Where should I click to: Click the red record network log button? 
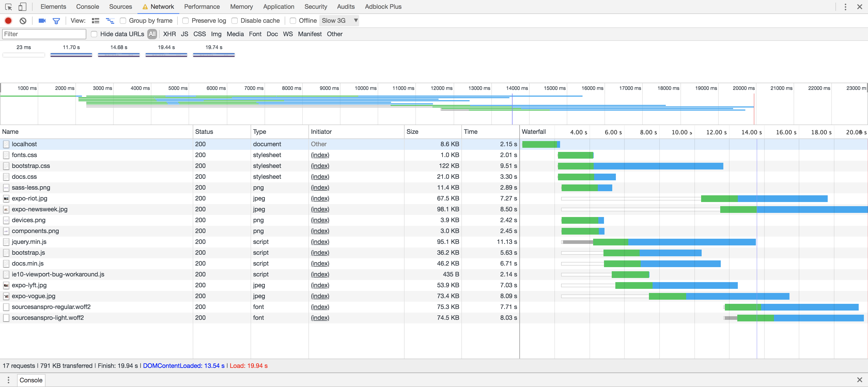(x=9, y=21)
